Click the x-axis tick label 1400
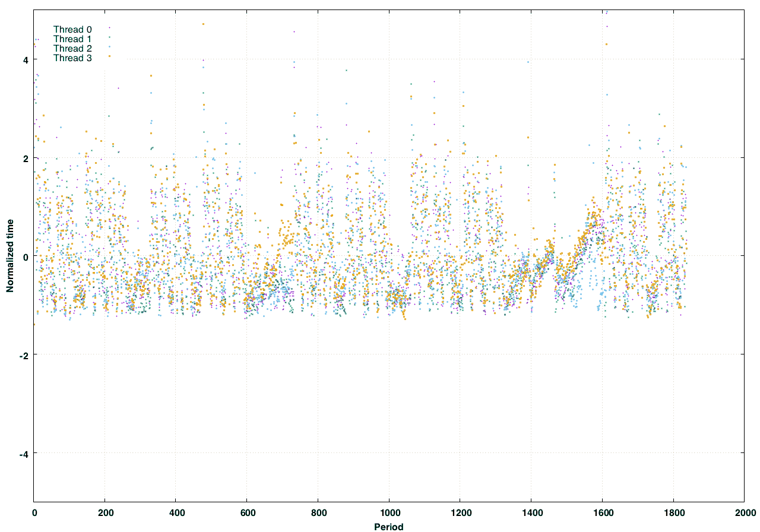The height and width of the screenshot is (532, 760). pyautogui.click(x=531, y=512)
